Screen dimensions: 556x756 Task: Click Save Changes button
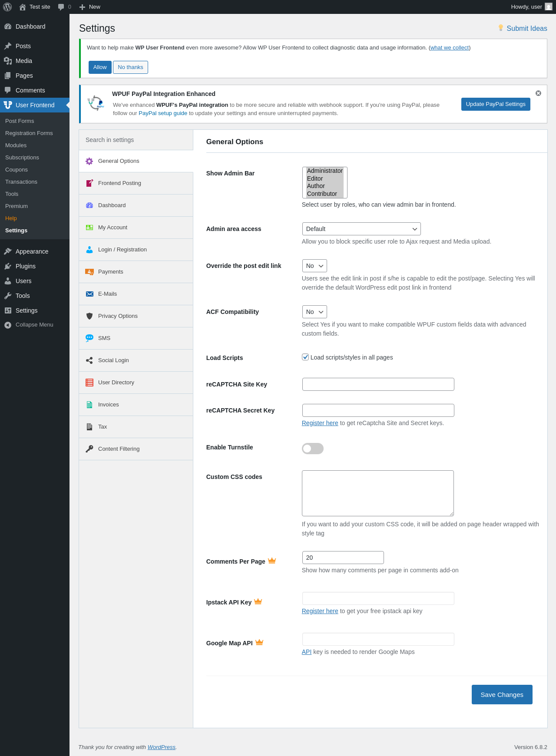[502, 695]
